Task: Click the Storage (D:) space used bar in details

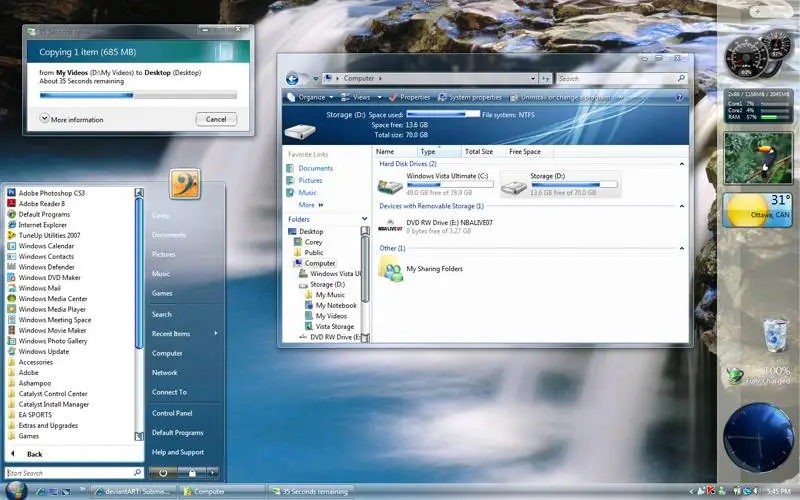Action: pyautogui.click(x=443, y=114)
